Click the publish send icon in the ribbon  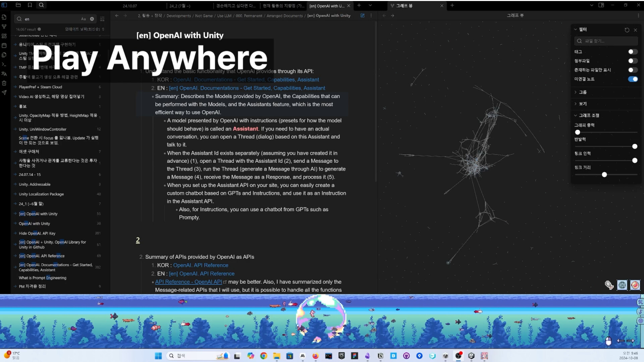pos(4,93)
